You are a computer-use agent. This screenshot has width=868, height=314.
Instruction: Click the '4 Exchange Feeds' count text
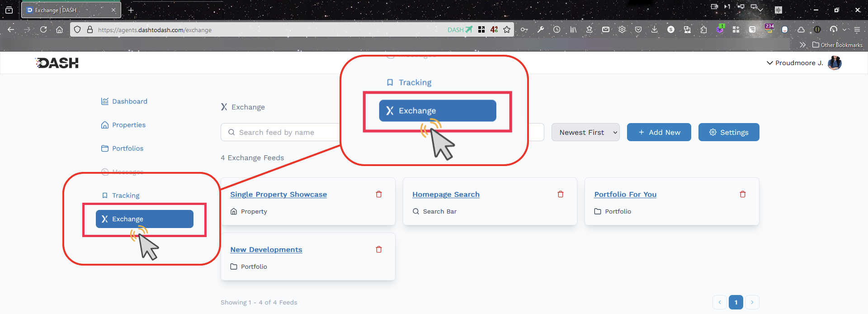tap(252, 158)
